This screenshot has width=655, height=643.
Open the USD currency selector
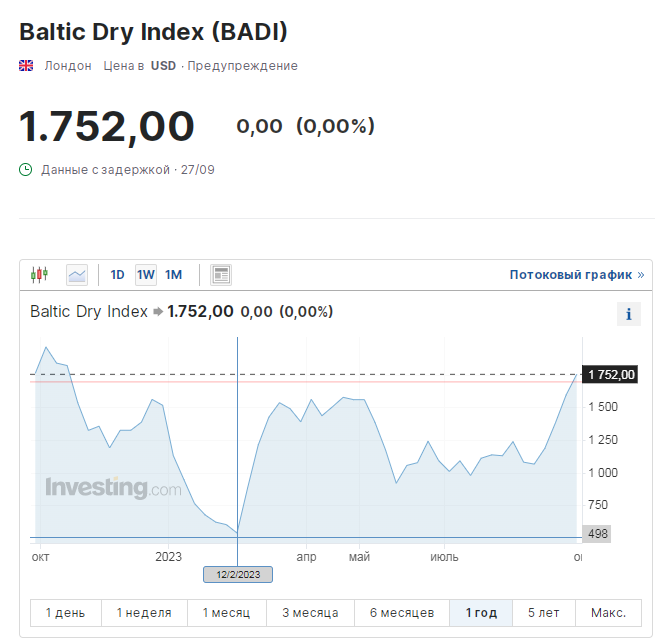163,66
